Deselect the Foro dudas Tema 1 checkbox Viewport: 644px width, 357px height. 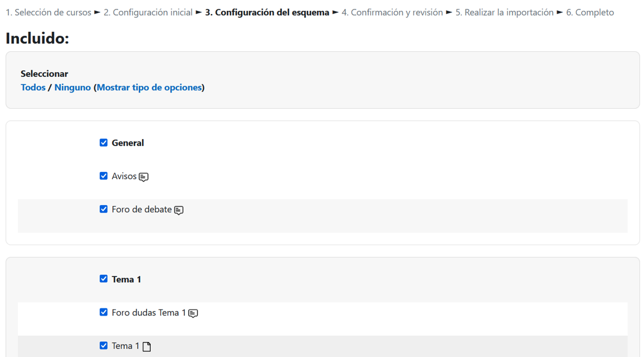pyautogui.click(x=104, y=313)
